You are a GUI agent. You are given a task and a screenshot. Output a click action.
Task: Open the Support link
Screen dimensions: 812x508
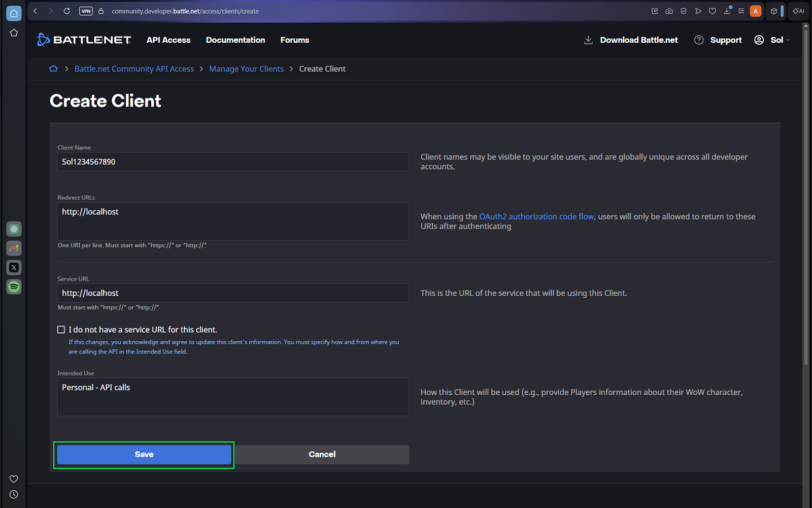(726, 40)
